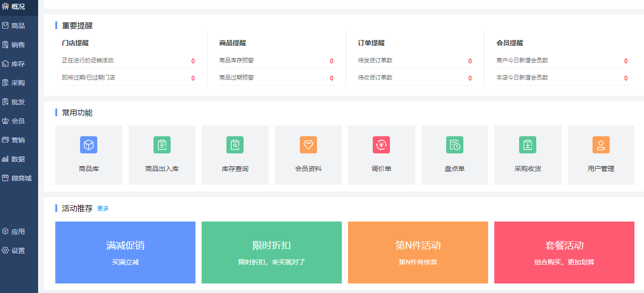
Task: Open the 库存查询 search icon
Action: coord(235,145)
